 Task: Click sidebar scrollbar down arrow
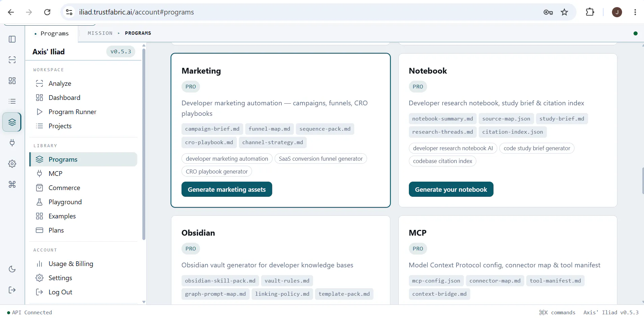coord(144,302)
